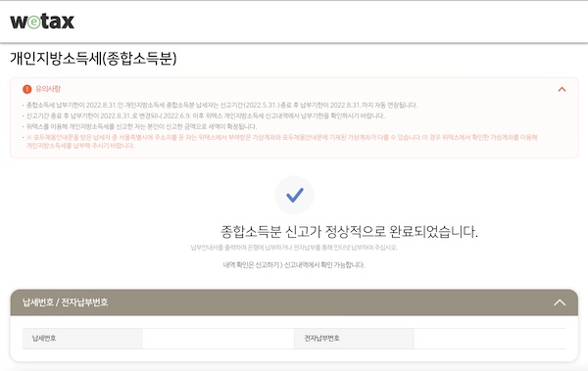The height and width of the screenshot is (371, 588).
Task: Click the notice line starting 위택스를 이용해
Action: (141, 126)
